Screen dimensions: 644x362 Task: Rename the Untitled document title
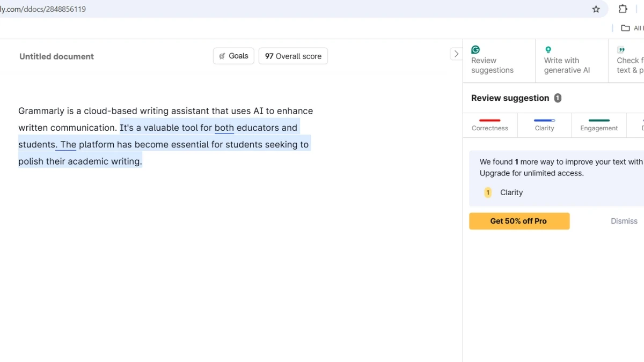(x=56, y=56)
